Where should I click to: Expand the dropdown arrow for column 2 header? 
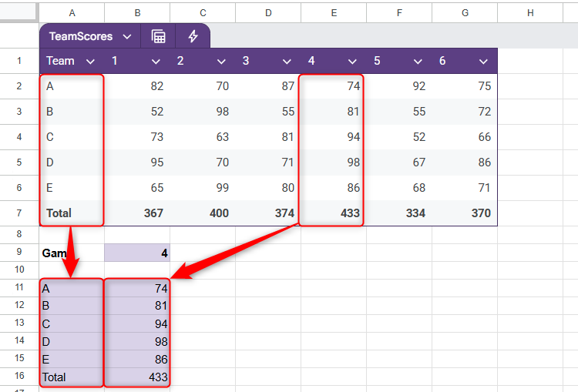[222, 61]
